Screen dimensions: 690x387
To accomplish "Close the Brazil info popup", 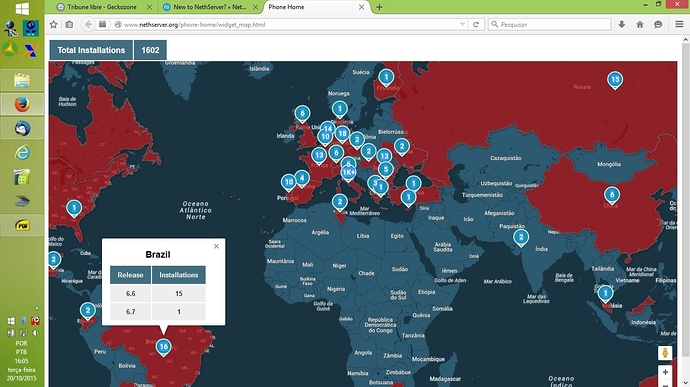I will [x=216, y=246].
